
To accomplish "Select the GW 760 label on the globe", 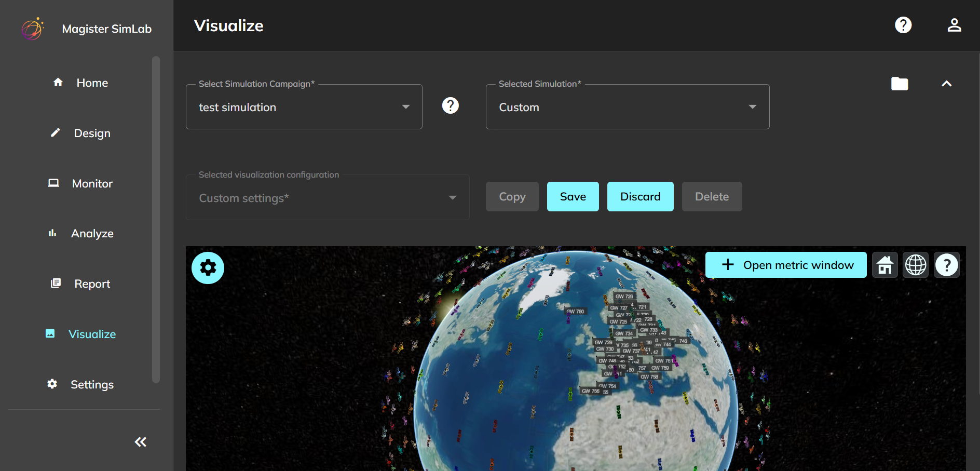I will 575,312.
